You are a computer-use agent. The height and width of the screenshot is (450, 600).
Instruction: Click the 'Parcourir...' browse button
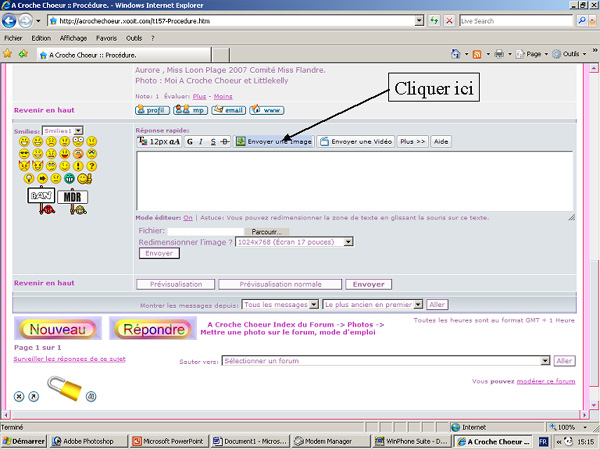tap(266, 232)
